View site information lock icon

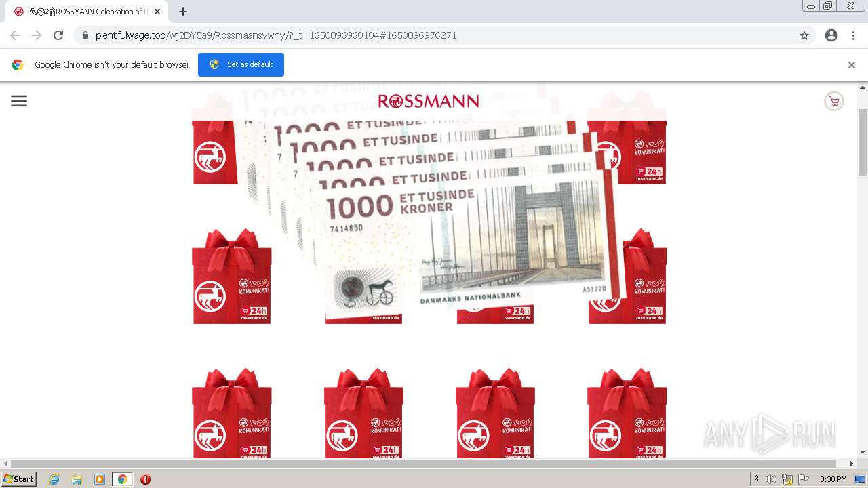(x=85, y=35)
